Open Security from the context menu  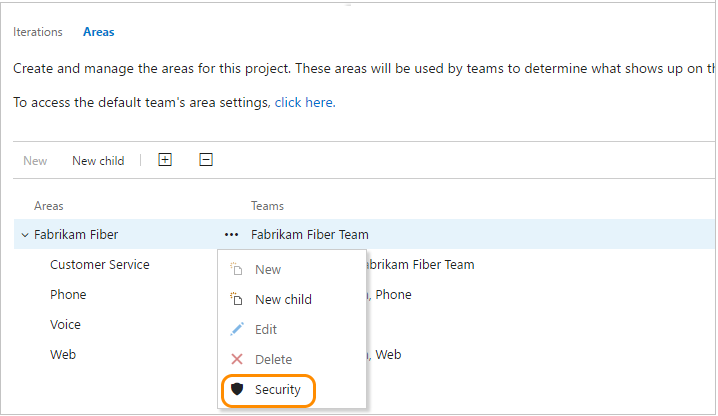point(292,390)
